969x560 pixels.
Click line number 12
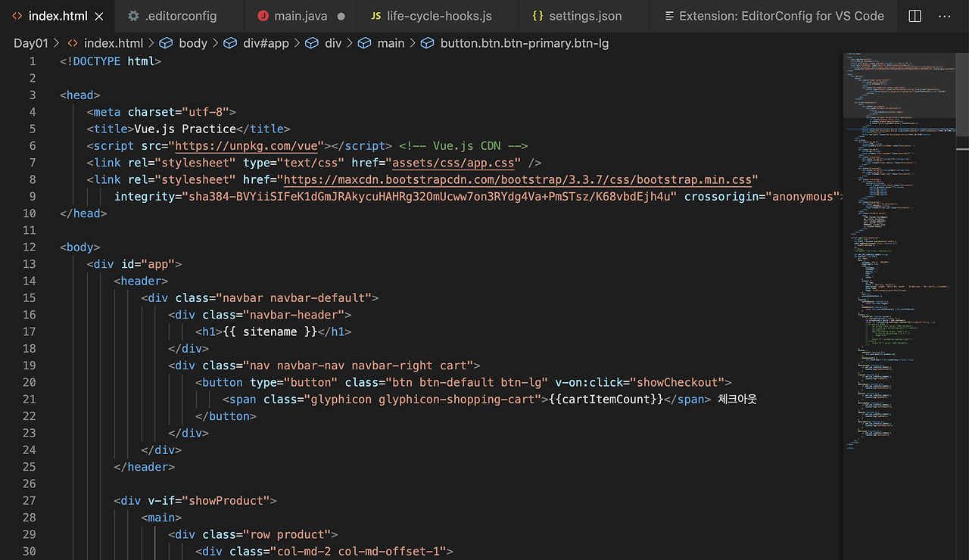(x=30, y=247)
